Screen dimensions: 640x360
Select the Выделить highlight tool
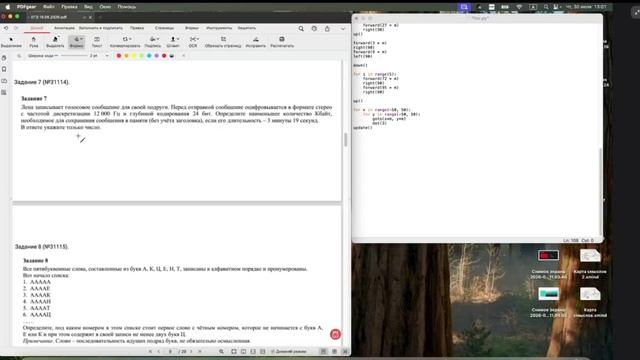tap(55, 42)
